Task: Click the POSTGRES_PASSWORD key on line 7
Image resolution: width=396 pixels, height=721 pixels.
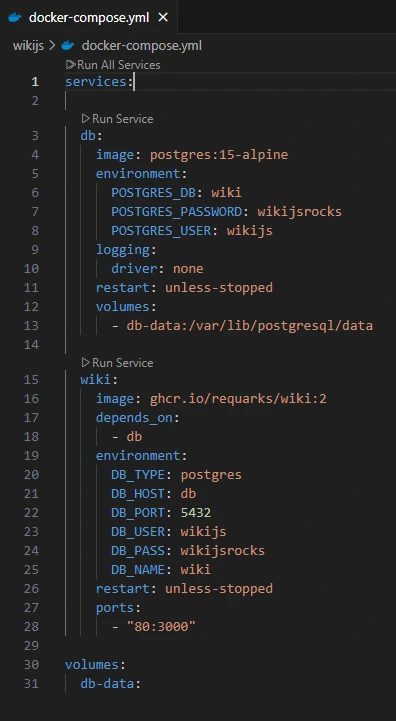Action: click(177, 212)
